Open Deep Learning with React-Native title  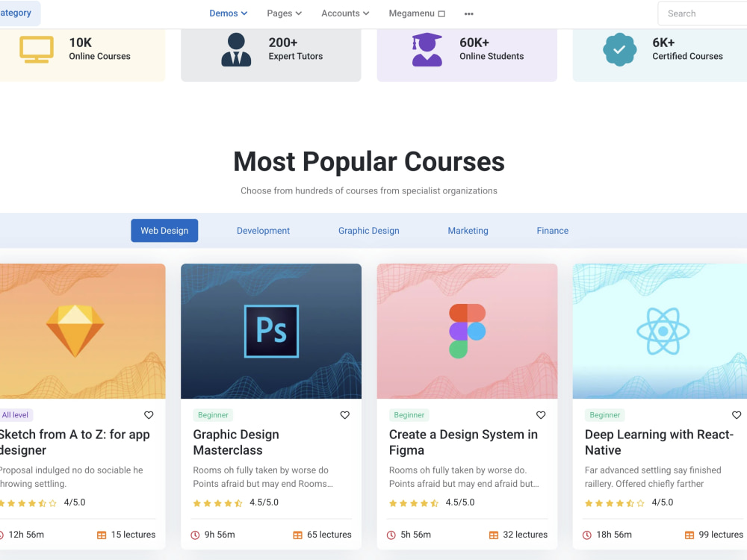[x=659, y=442]
